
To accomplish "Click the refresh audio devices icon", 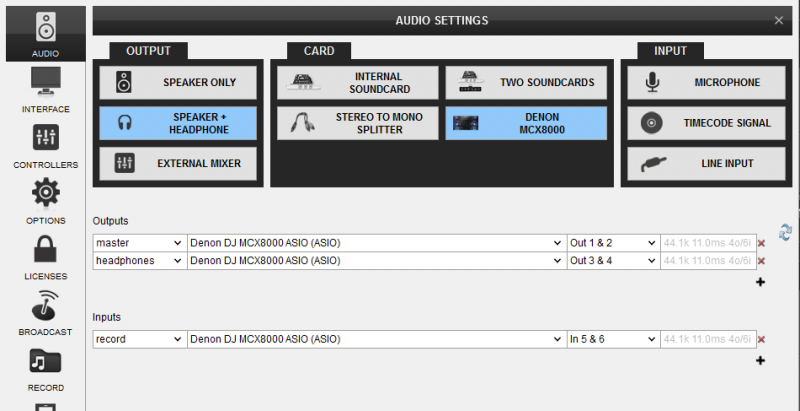I will (785, 232).
